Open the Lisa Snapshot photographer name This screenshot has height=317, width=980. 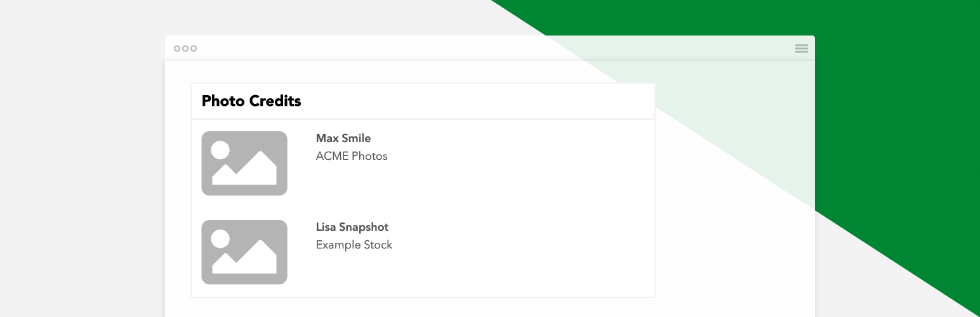click(352, 227)
